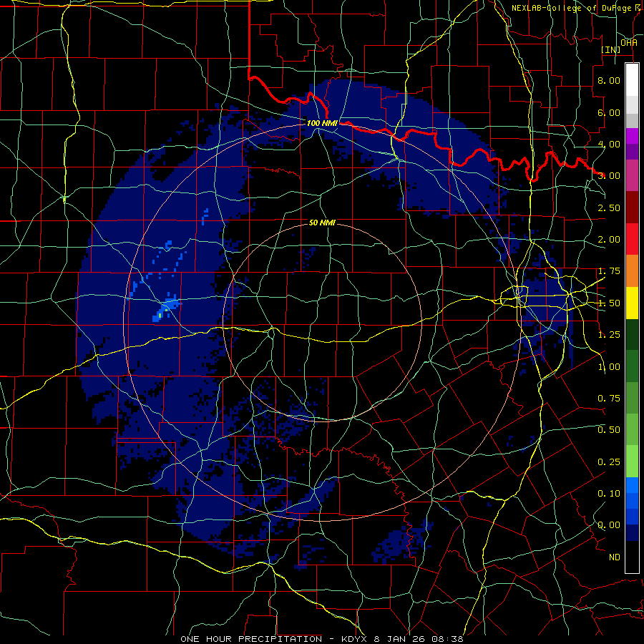Click the 0.10 legend value
Viewport: 644px width, 644px height.
[609, 494]
